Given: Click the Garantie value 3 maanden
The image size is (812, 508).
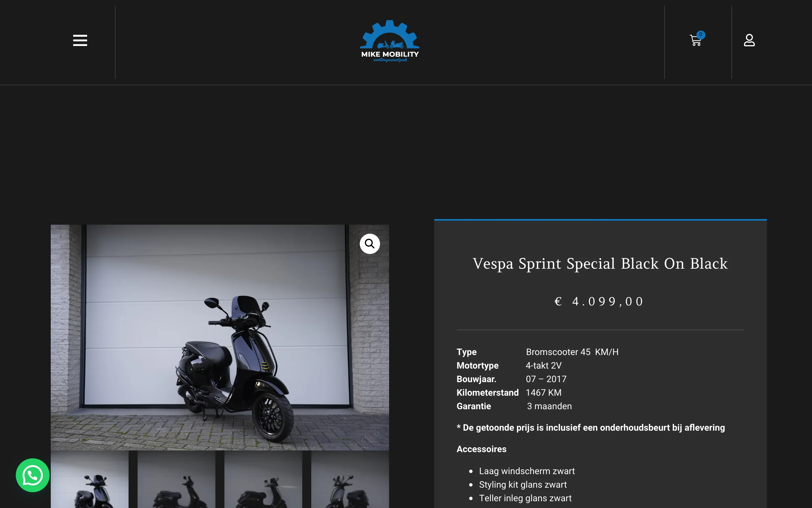Looking at the screenshot, I should (549, 406).
